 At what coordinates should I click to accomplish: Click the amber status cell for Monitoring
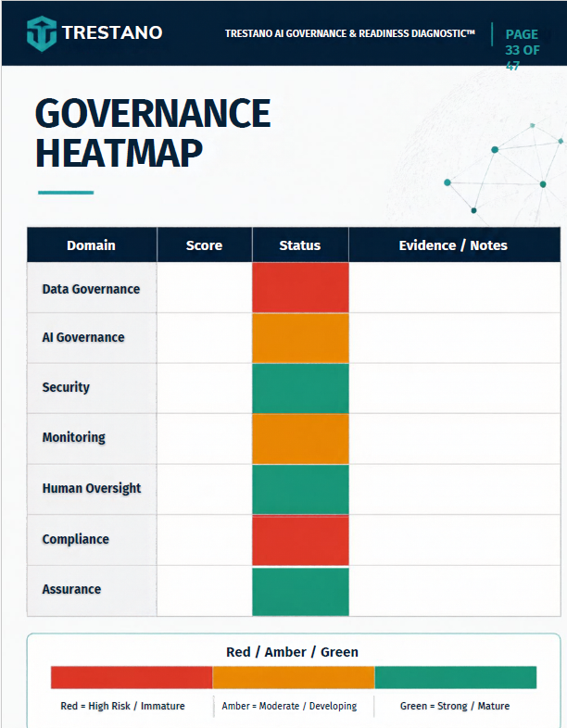tap(300, 439)
